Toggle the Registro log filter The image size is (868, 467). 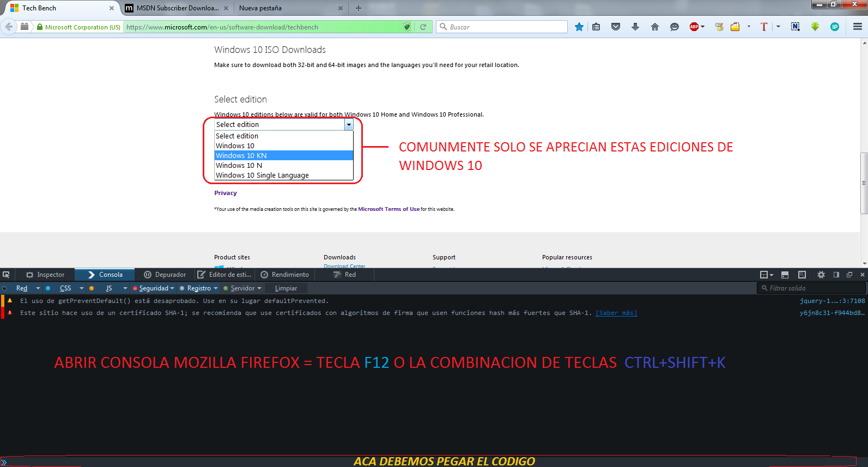[x=199, y=288]
